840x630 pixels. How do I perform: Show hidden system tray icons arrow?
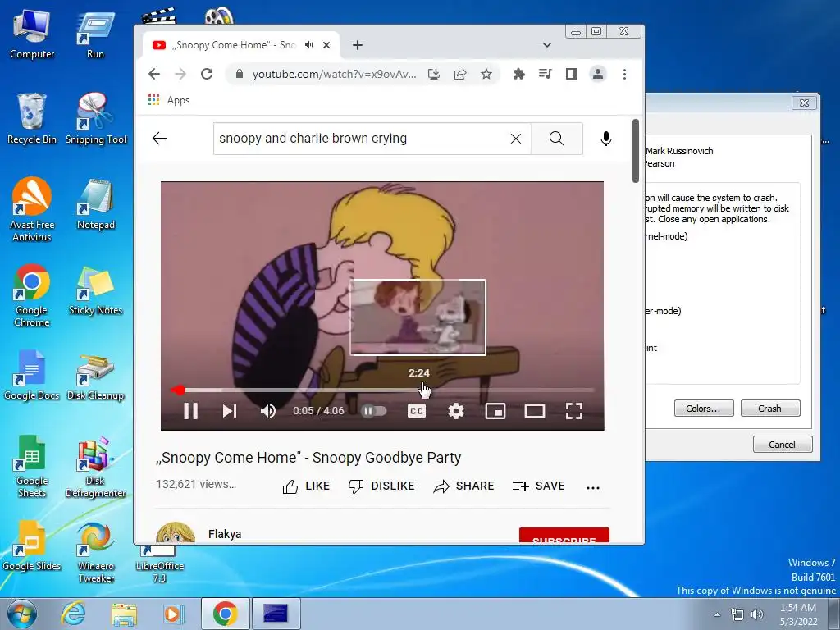717,614
